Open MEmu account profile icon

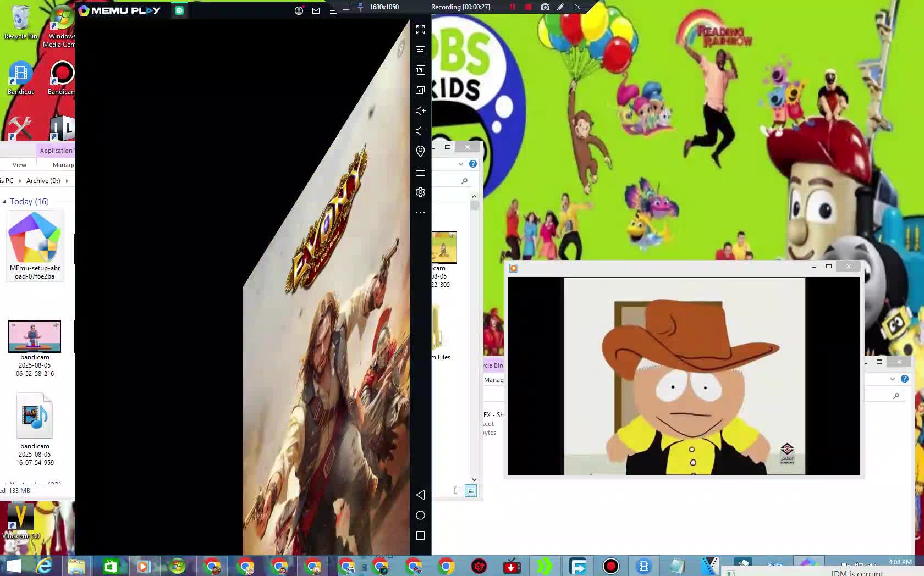point(299,10)
